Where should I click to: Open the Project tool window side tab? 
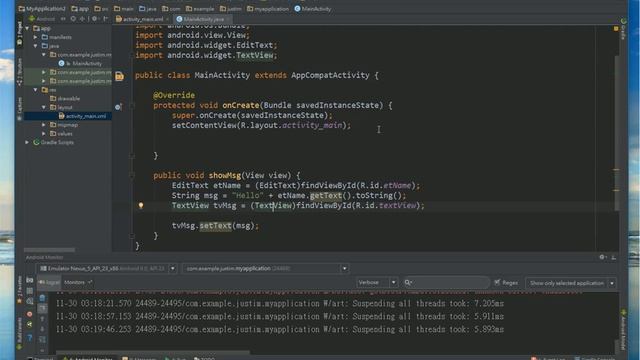pos(20,34)
